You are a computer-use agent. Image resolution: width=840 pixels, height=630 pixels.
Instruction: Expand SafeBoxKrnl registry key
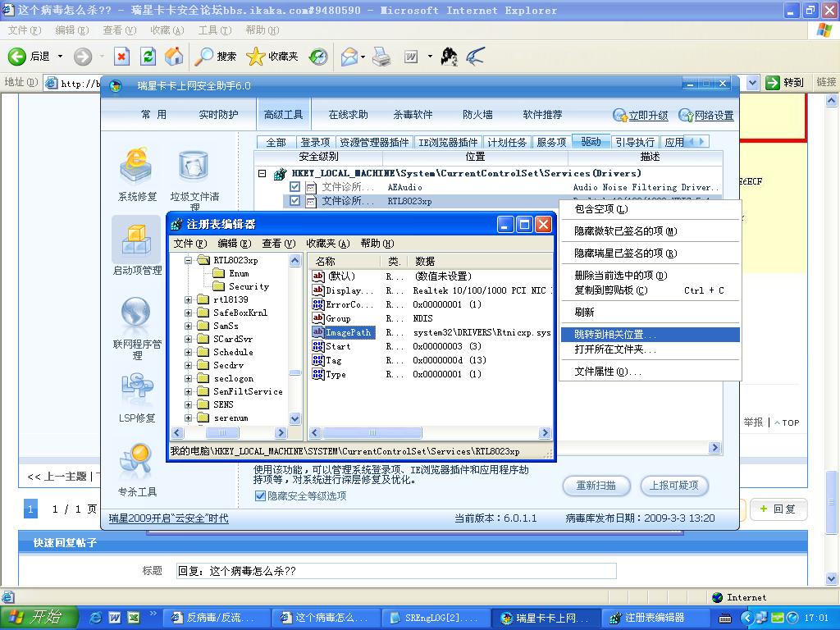tap(188, 313)
